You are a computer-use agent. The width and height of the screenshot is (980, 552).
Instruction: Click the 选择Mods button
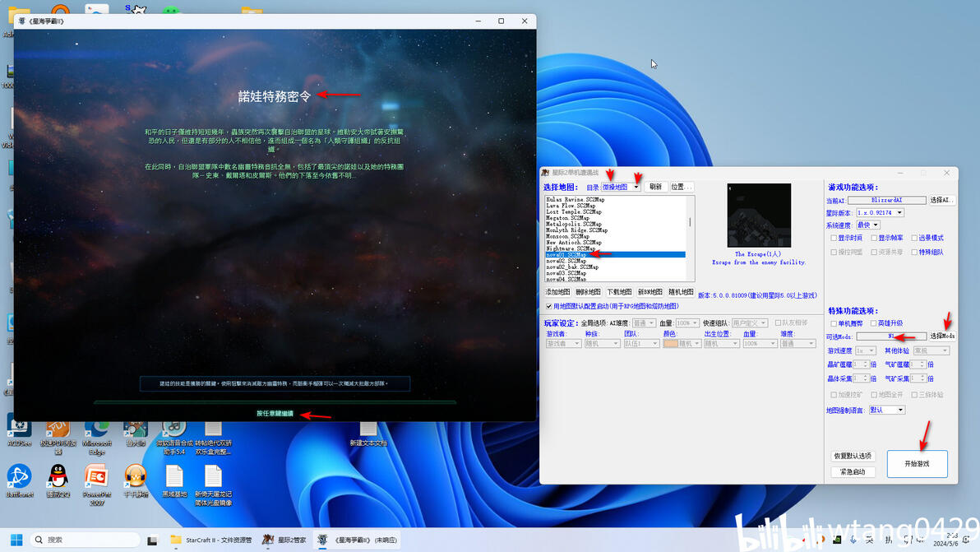coord(942,336)
